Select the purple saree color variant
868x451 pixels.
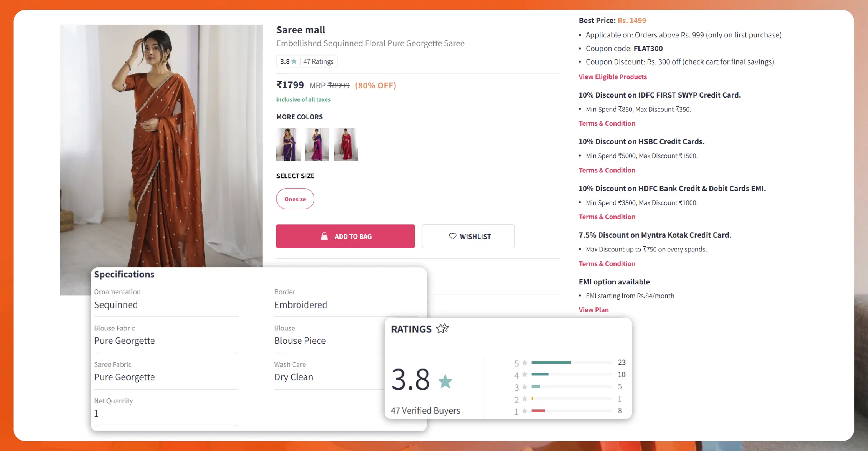pos(288,144)
